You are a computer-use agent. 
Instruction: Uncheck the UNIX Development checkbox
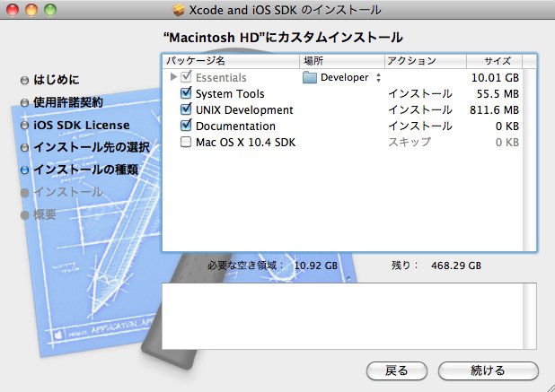[186, 109]
